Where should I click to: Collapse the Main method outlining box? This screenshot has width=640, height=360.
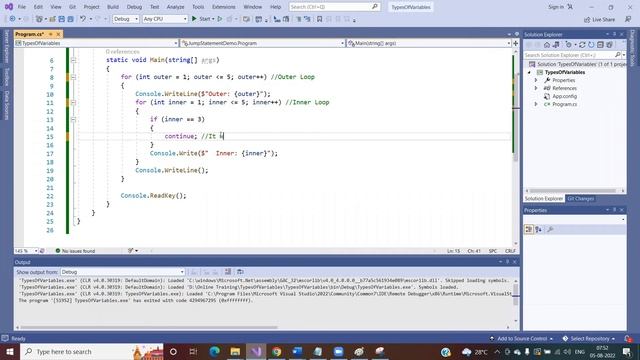point(73,60)
